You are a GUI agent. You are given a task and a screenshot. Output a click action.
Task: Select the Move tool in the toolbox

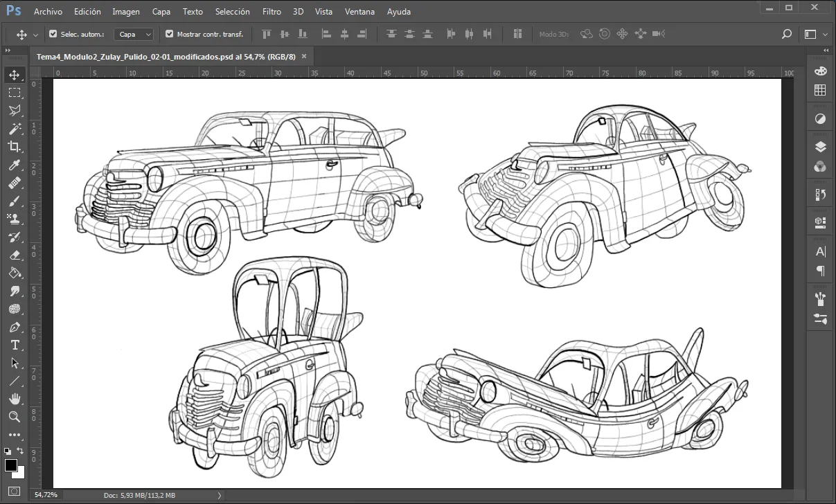14,74
